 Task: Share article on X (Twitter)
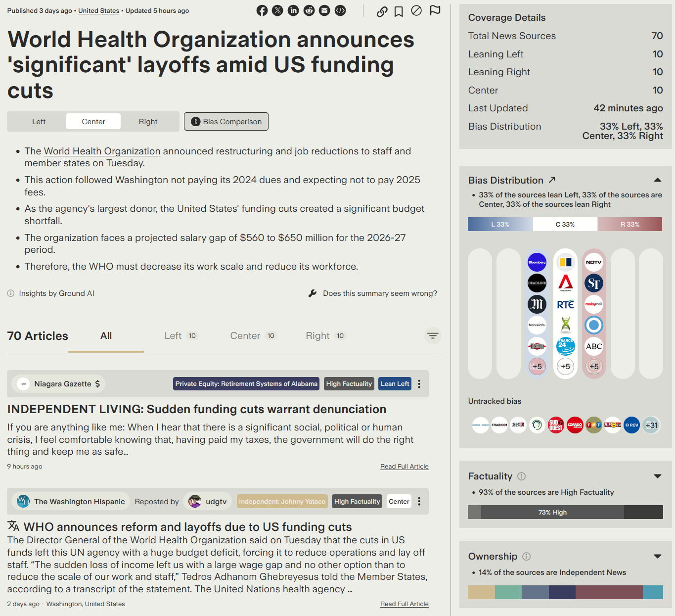pos(277,10)
